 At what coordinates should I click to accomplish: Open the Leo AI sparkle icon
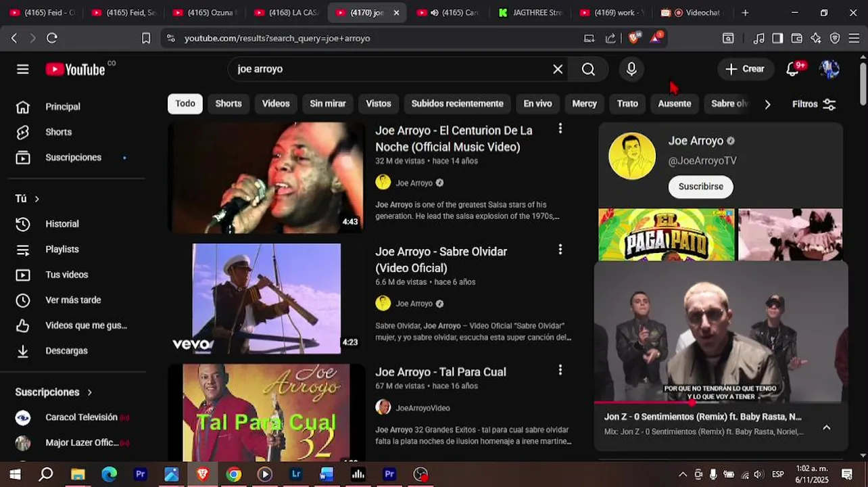click(x=816, y=39)
